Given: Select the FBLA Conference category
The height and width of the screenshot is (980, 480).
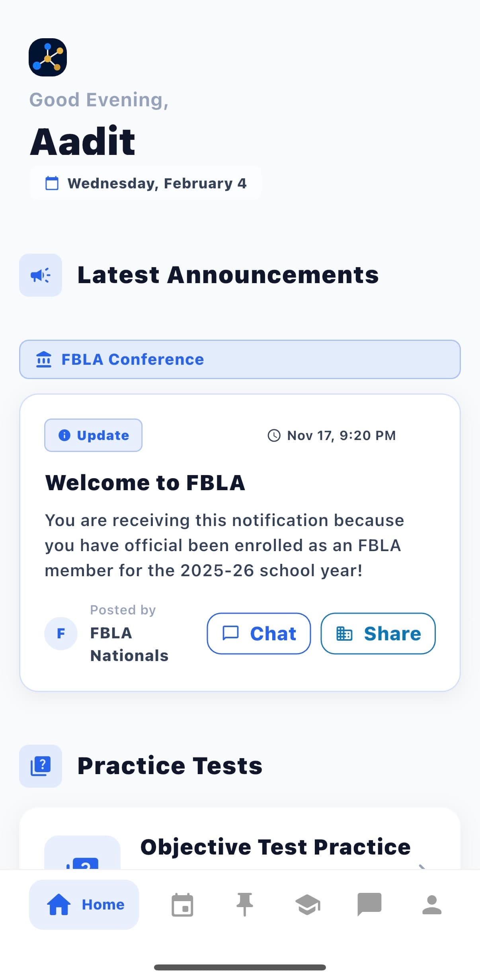Looking at the screenshot, I should pyautogui.click(x=240, y=359).
